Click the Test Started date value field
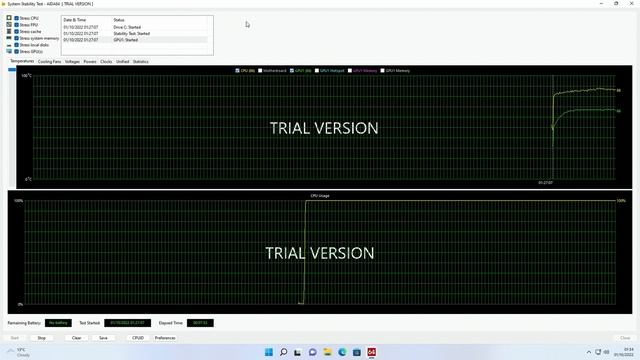Viewport: 640px width, 360px height. 127,323
